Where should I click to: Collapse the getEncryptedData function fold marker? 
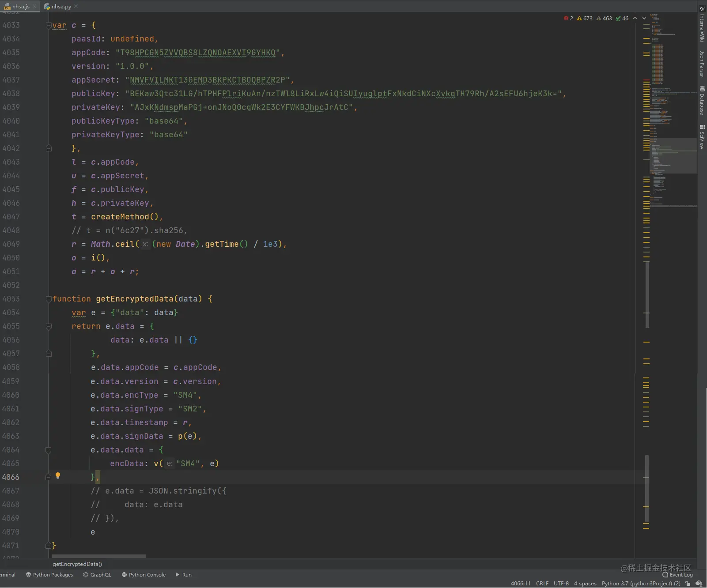(x=49, y=299)
